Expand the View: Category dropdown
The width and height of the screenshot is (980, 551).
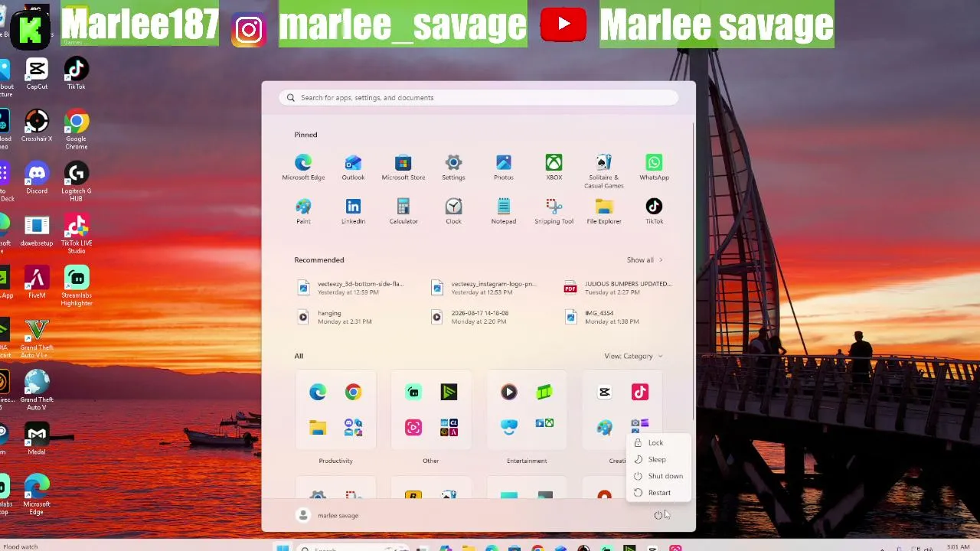pyautogui.click(x=633, y=356)
